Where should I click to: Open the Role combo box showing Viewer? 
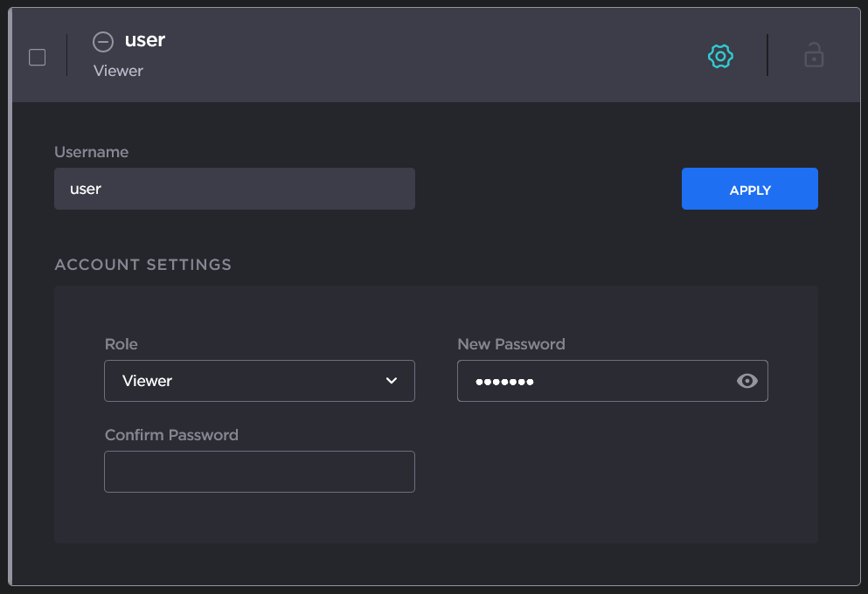[245, 381]
